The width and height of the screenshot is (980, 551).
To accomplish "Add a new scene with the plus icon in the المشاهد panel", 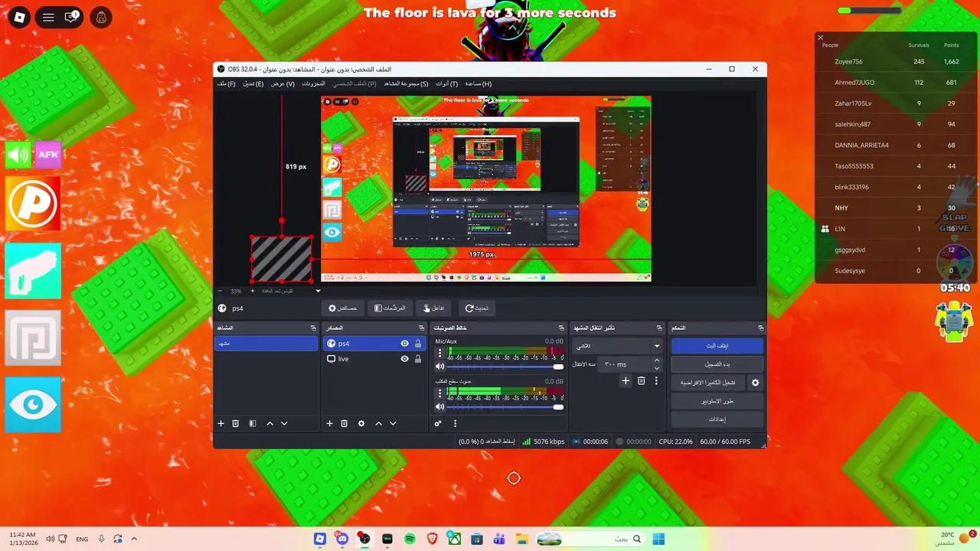I will [x=221, y=423].
